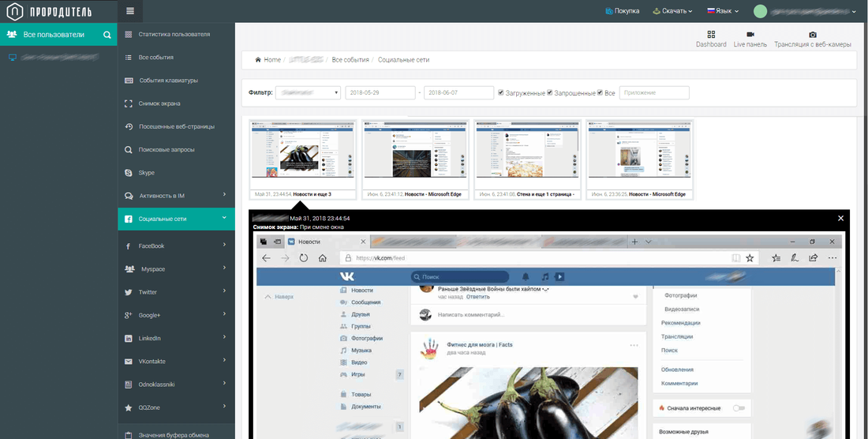
Task: Click the end date field 2018-06-07
Action: 458,93
